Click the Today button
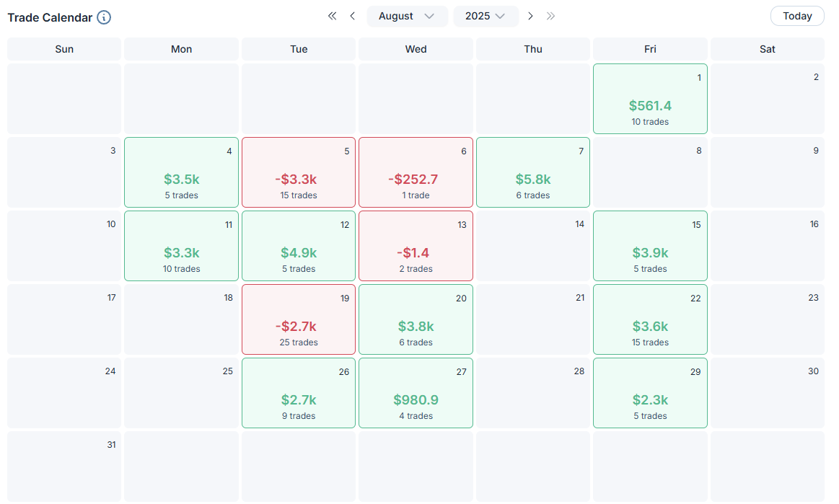The image size is (839, 504). pyautogui.click(x=797, y=16)
